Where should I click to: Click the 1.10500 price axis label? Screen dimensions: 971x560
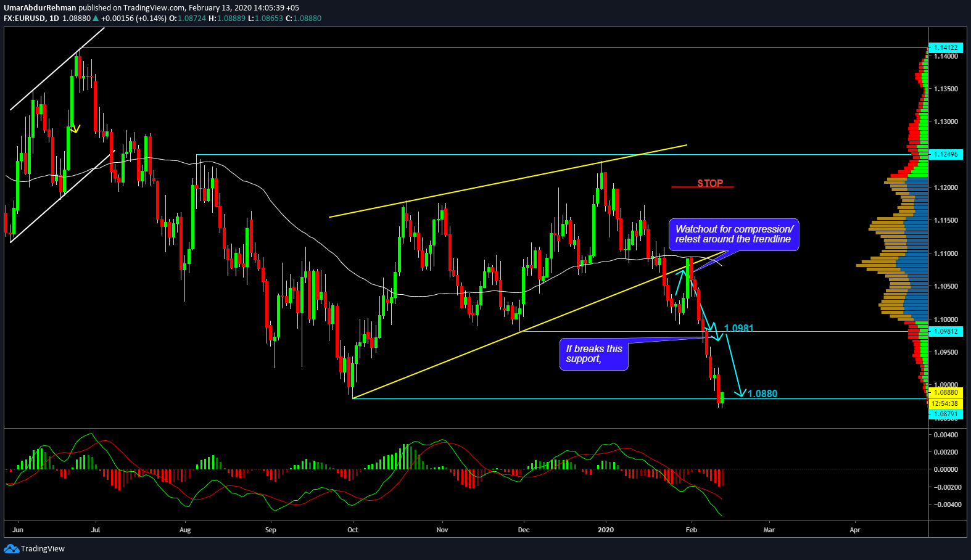[x=946, y=286]
